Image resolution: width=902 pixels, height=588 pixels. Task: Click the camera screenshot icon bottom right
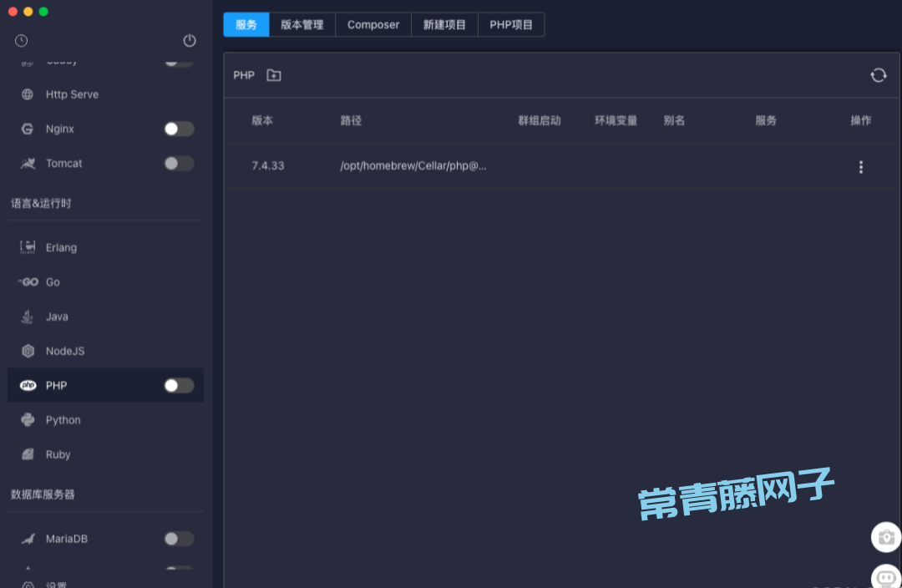click(x=885, y=537)
